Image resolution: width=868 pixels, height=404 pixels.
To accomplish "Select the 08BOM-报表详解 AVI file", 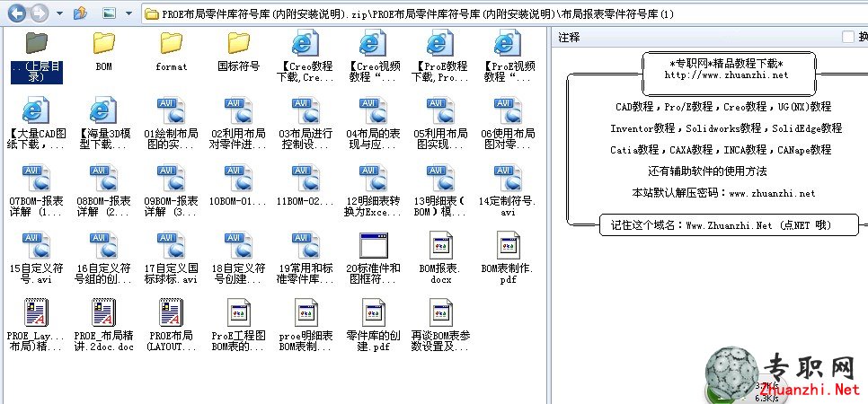I will click(103, 191).
